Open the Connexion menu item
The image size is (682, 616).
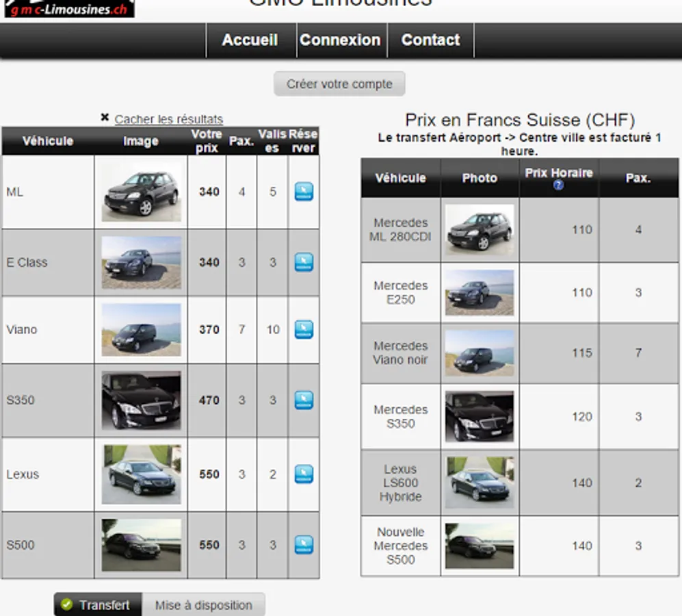[x=340, y=40]
